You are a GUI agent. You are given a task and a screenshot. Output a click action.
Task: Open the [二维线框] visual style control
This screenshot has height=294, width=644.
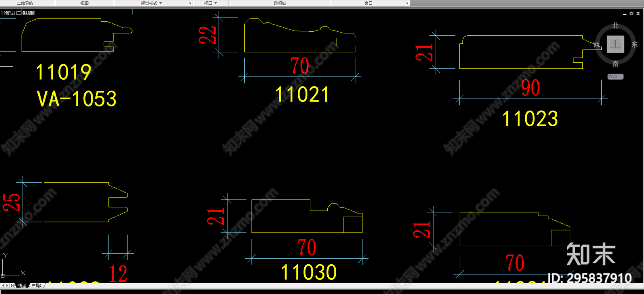(x=26, y=13)
